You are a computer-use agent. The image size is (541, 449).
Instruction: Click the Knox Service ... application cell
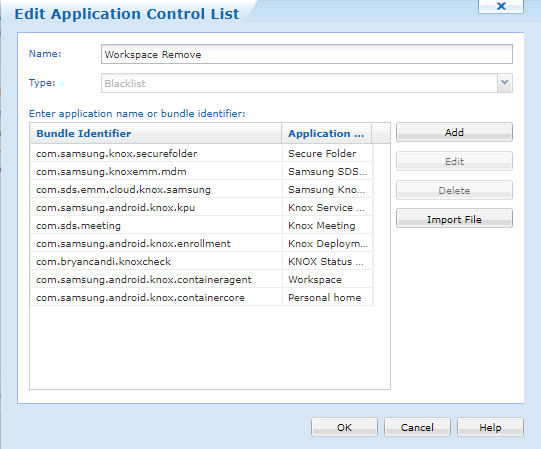click(x=327, y=207)
